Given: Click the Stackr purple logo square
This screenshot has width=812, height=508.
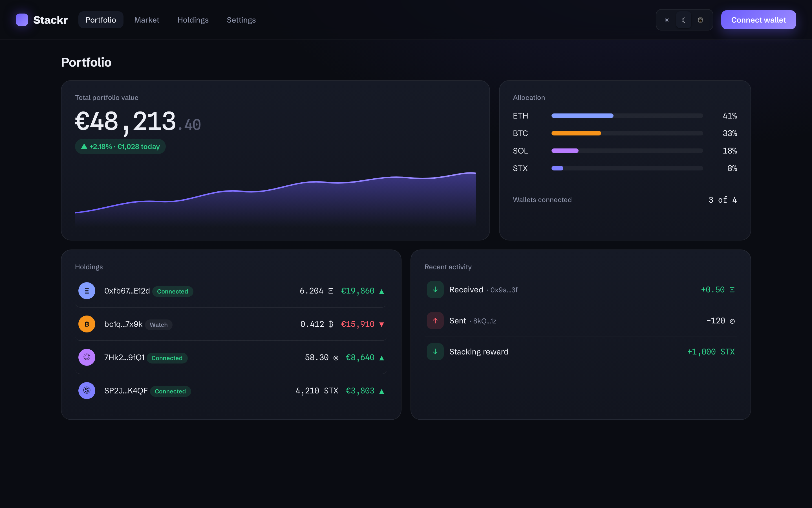Looking at the screenshot, I should point(22,20).
